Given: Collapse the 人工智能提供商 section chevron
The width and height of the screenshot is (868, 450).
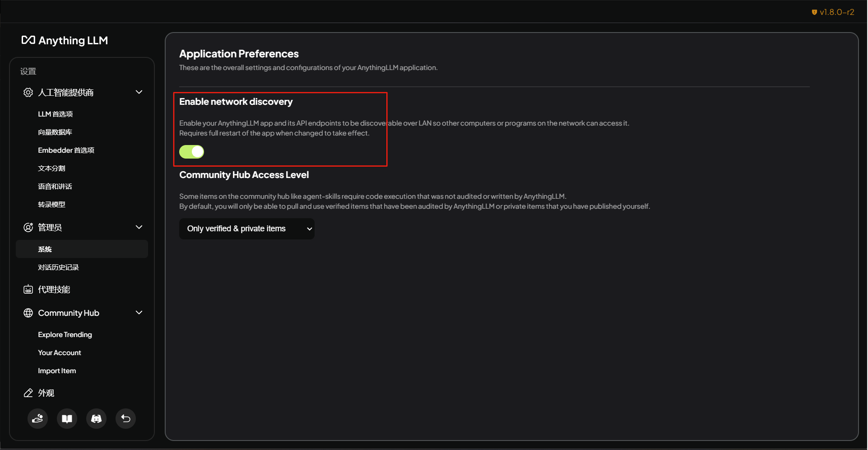Looking at the screenshot, I should (139, 92).
